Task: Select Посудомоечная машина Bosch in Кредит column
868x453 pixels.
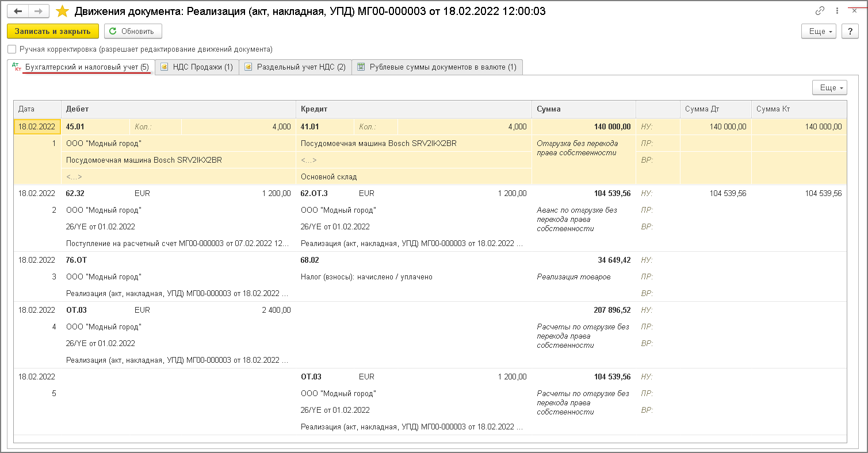Action: click(414, 144)
